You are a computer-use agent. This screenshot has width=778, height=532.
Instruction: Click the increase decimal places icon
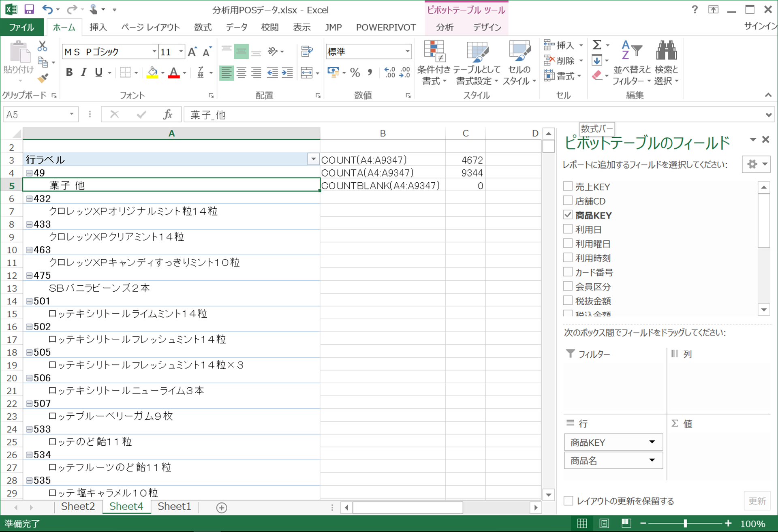pos(390,73)
